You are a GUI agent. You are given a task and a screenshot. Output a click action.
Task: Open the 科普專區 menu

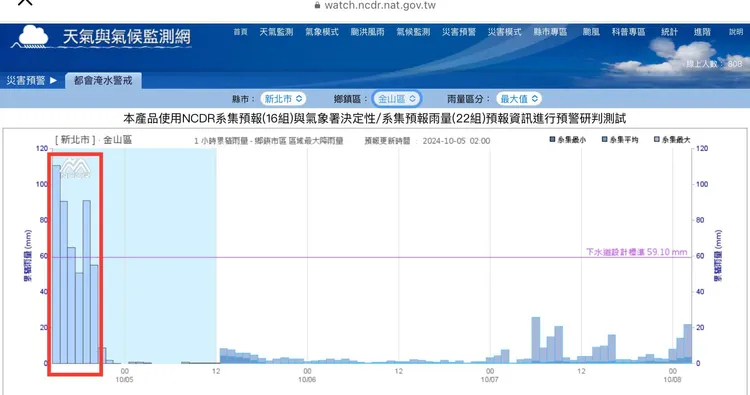coord(629,32)
